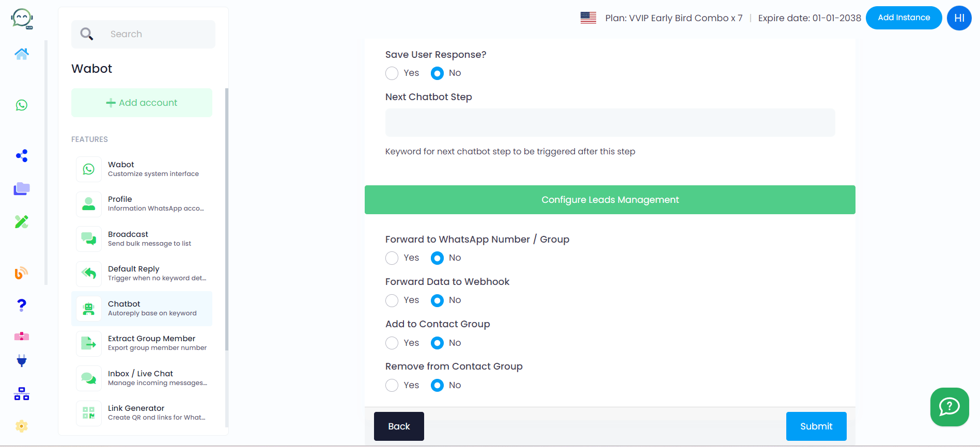Enable Yes for Save User Response
980x447 pixels.
[391, 73]
